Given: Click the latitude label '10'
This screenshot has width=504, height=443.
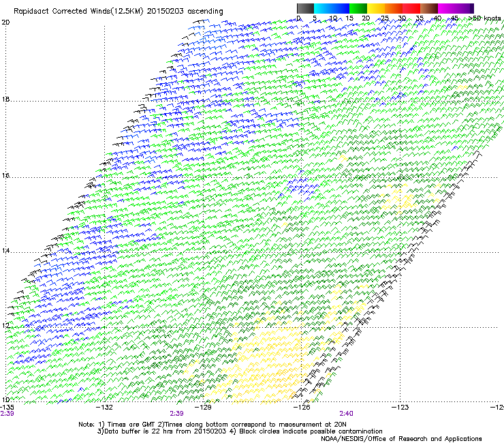Looking at the screenshot, I should click(5, 399).
